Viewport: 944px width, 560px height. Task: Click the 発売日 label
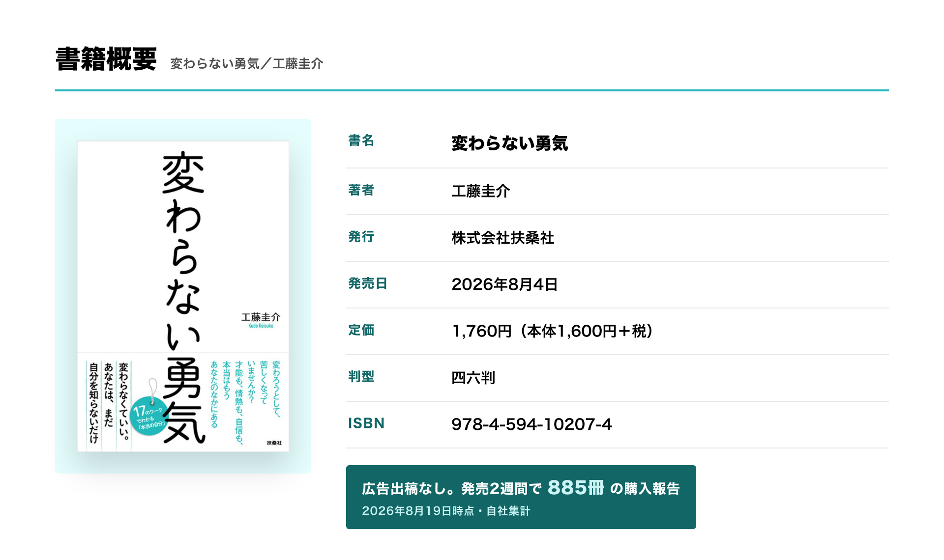click(x=368, y=283)
